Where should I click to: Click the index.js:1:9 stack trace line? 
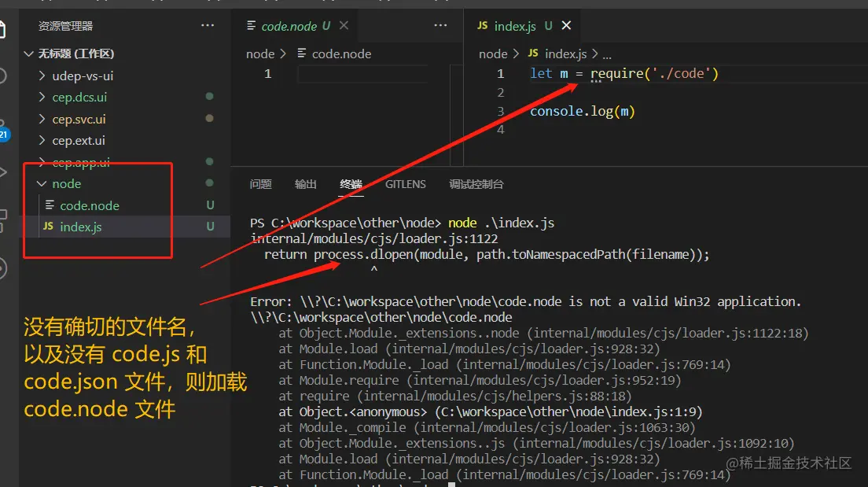point(491,412)
